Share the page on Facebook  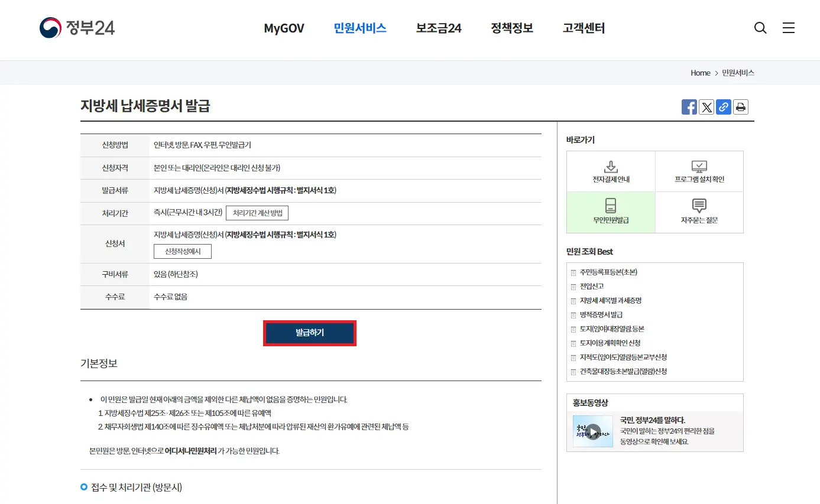(689, 107)
